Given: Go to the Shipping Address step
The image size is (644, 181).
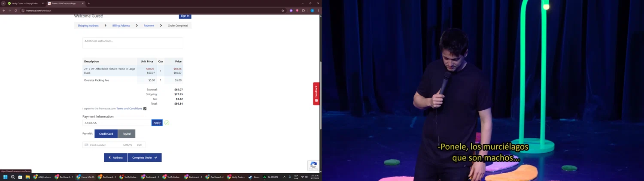Looking at the screenshot, I should 88,25.
